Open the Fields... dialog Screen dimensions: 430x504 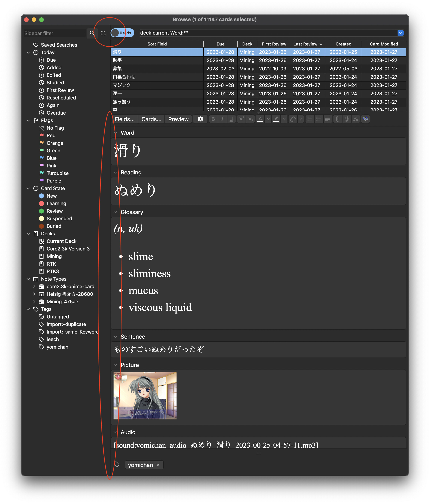(x=124, y=119)
